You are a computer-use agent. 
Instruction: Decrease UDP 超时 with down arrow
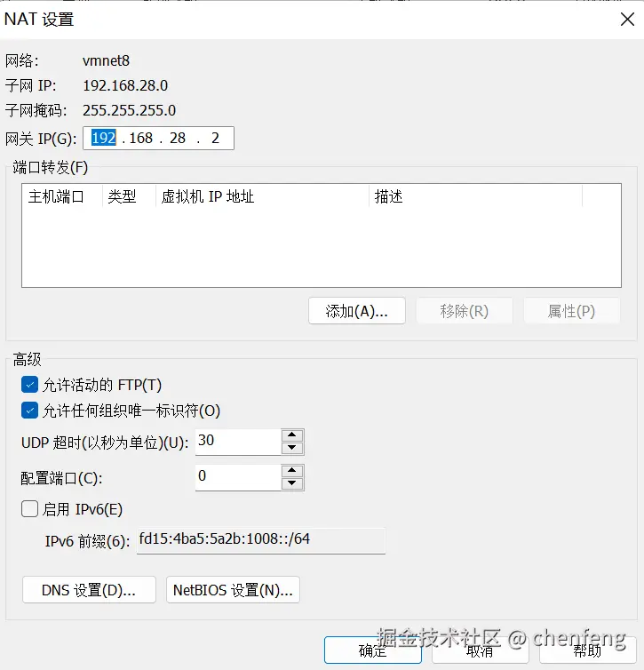292,448
